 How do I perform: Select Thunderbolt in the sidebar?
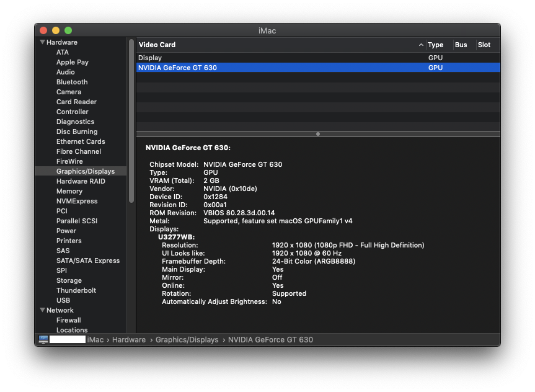[x=76, y=290]
